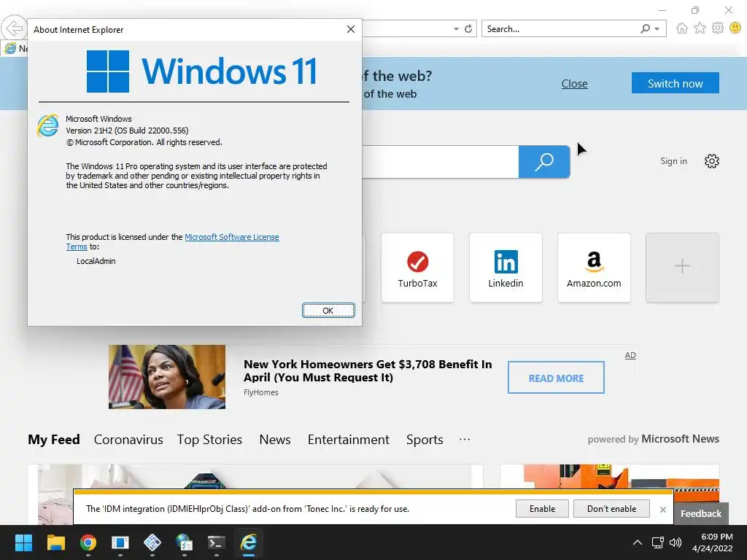The height and width of the screenshot is (560, 747).
Task: Open the Windows Start menu
Action: click(x=23, y=542)
